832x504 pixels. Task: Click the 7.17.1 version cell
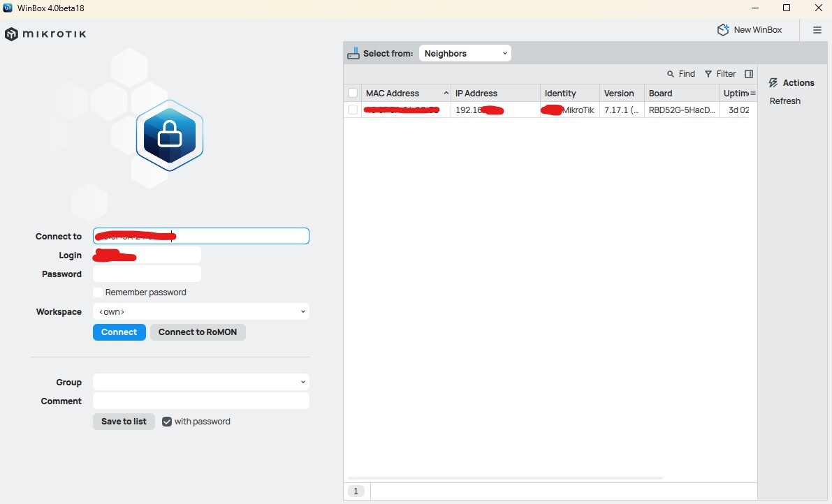pyautogui.click(x=622, y=110)
